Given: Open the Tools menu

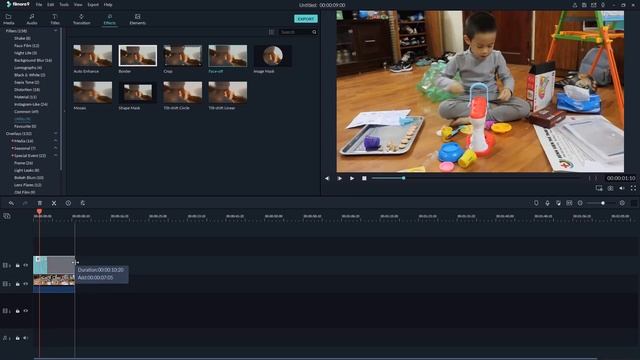Looking at the screenshot, I should (64, 5).
